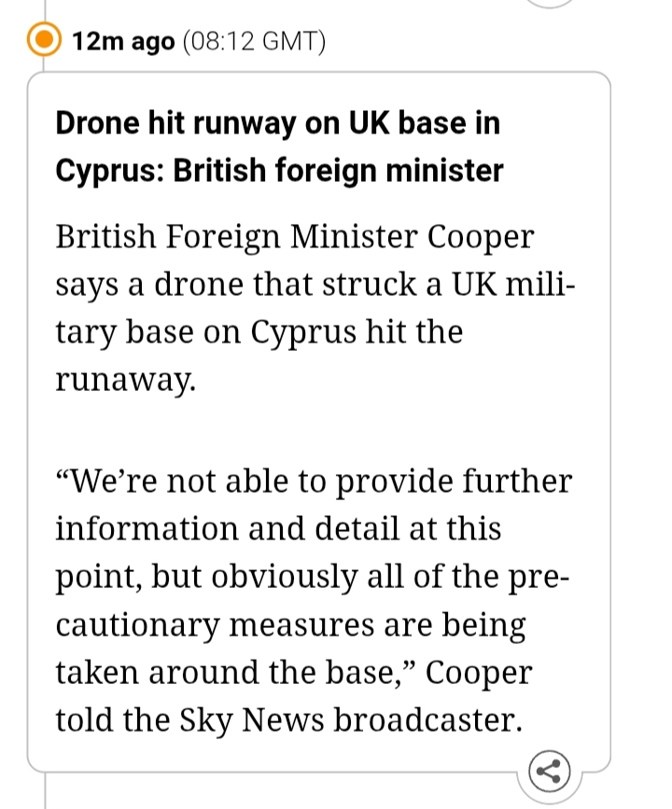Click the partially visible circle button above post
The height and width of the screenshot is (809, 672).
[550, 3]
